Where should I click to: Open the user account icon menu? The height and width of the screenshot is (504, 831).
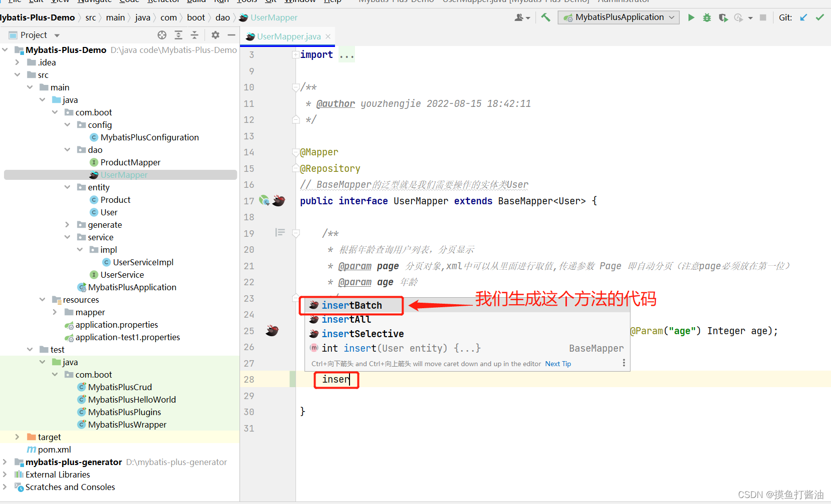point(522,17)
